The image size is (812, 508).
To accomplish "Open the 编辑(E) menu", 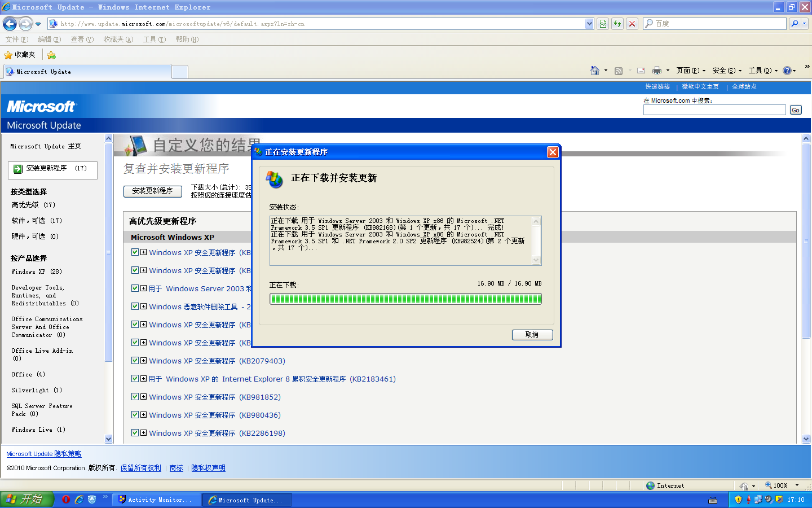I will (50, 40).
